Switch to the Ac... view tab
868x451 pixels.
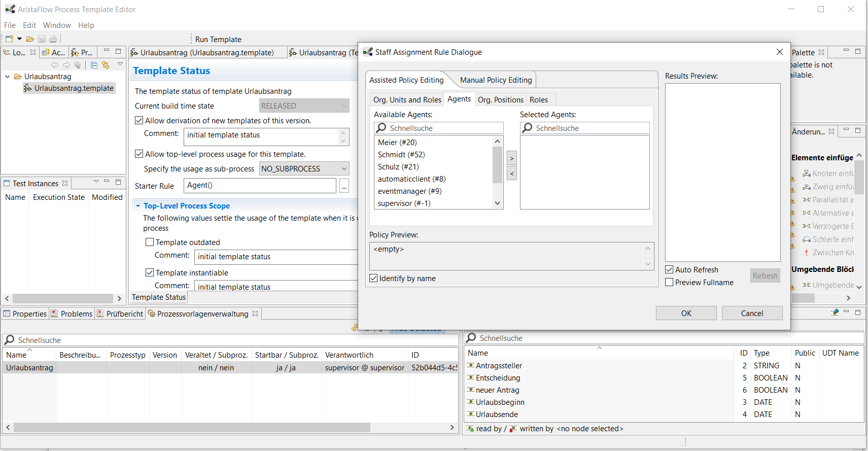click(54, 52)
